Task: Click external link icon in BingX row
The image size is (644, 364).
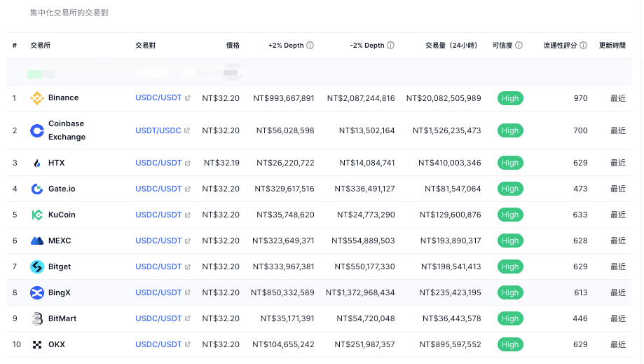Action: (187, 292)
